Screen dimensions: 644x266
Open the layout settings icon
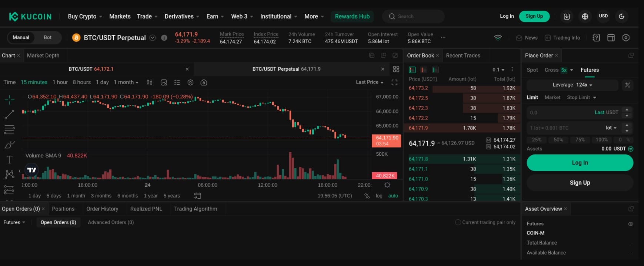611,38
